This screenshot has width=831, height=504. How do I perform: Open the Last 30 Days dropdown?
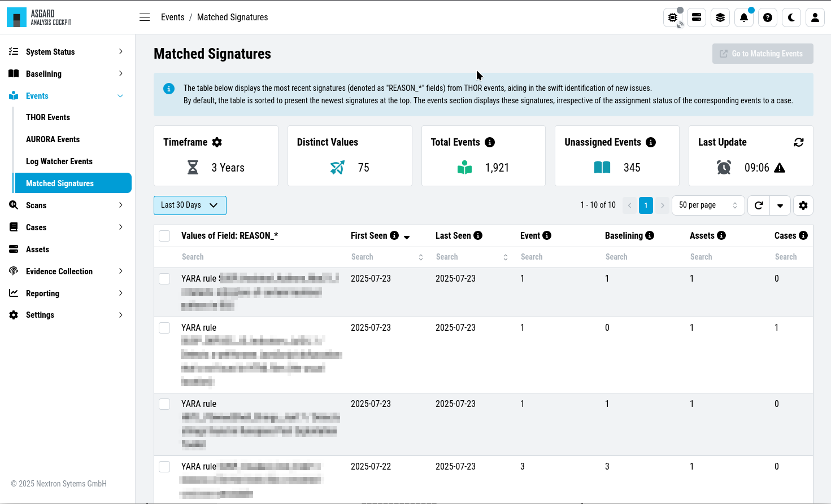point(190,205)
